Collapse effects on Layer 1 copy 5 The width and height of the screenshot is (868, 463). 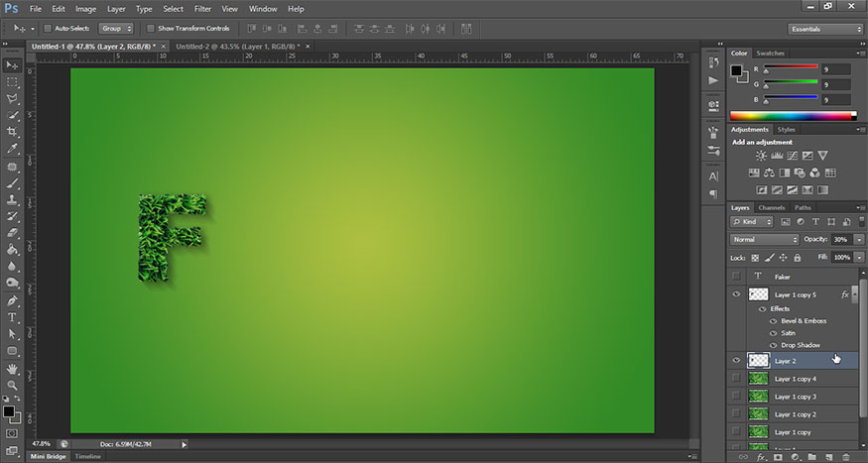856,294
